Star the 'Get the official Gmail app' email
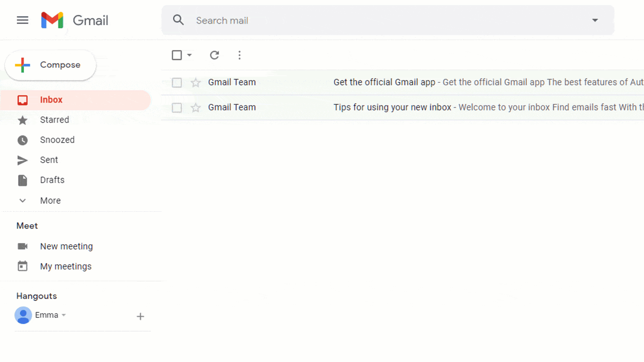This screenshot has height=362, width=644. coord(196,82)
